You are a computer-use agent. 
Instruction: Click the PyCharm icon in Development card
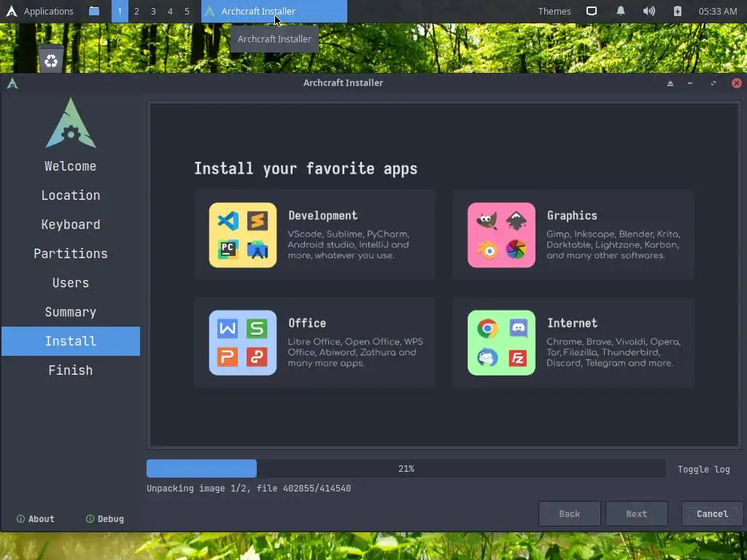(228, 249)
